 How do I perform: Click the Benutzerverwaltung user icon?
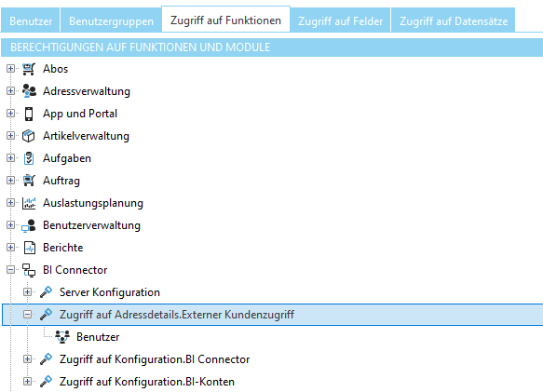point(29,225)
